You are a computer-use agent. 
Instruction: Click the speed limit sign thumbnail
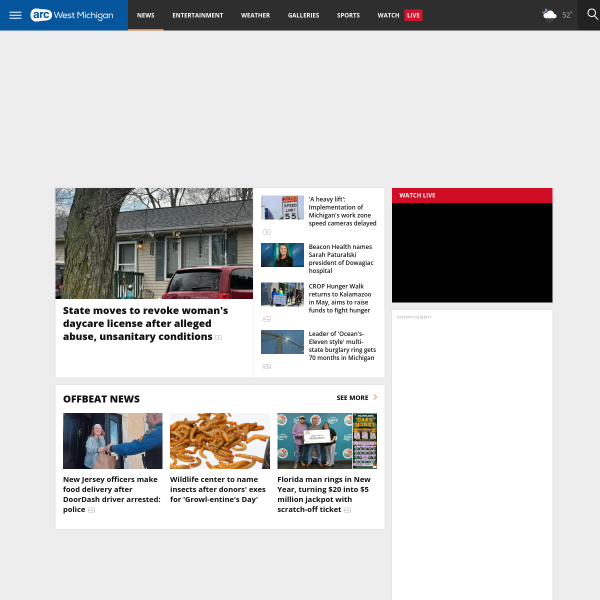[x=282, y=207]
